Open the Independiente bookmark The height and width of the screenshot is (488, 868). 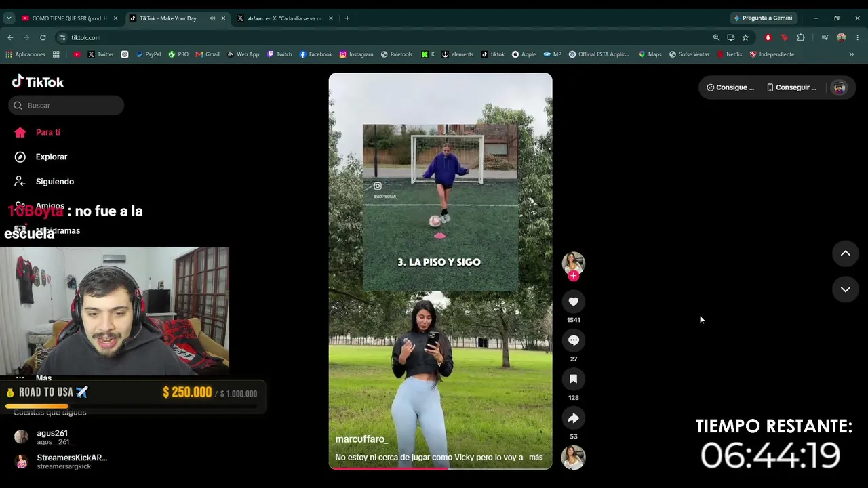click(x=772, y=54)
